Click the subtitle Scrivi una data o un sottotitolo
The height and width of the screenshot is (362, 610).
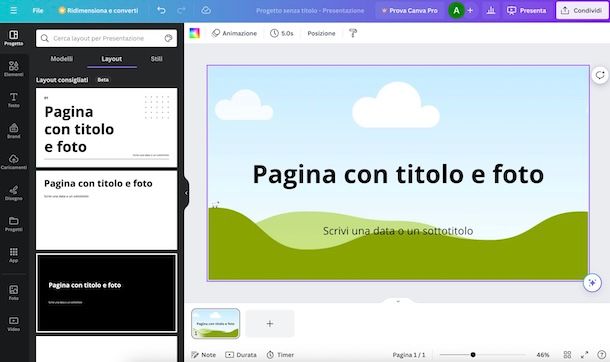click(x=398, y=231)
